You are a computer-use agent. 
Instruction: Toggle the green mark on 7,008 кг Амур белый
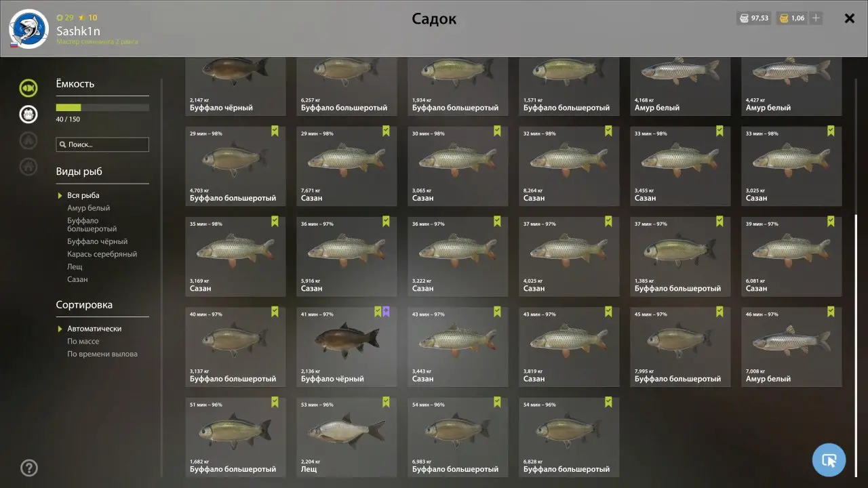(831, 312)
